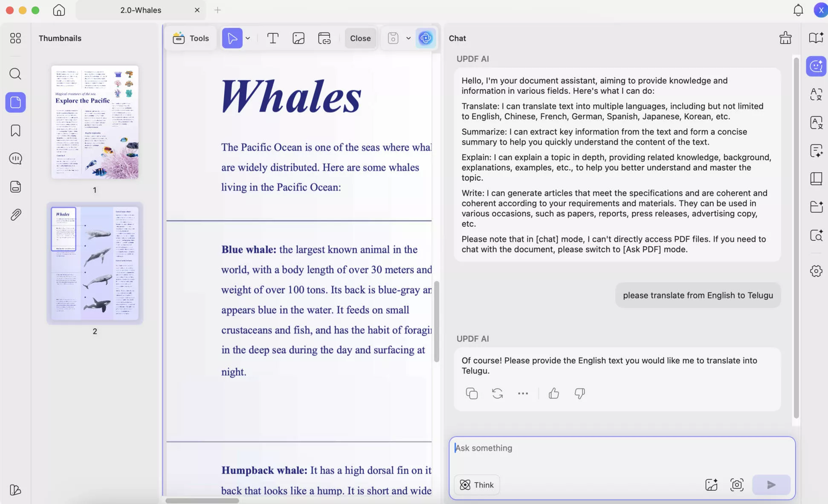This screenshot has width=828, height=504.
Task: Open the Attachments panel
Action: click(15, 214)
